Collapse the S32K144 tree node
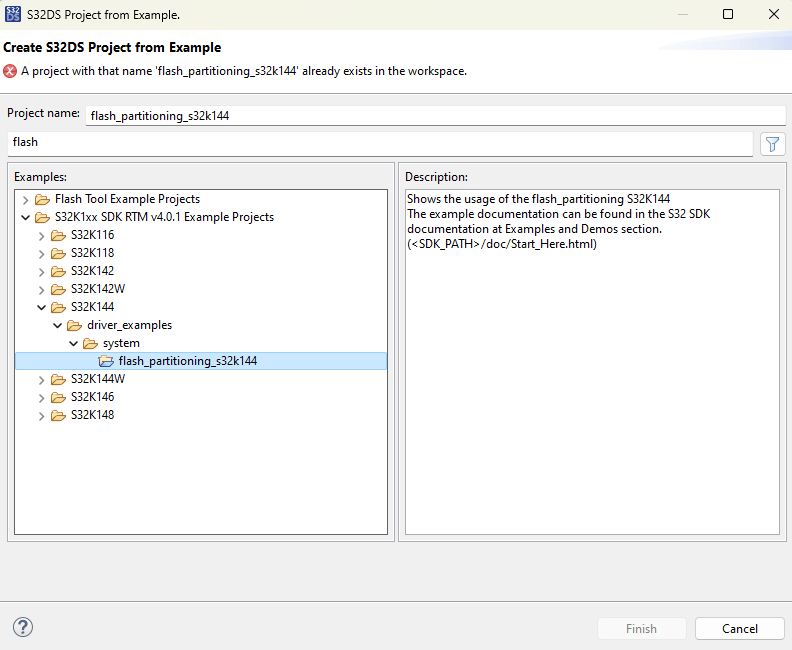This screenshot has width=792, height=650. point(41,307)
